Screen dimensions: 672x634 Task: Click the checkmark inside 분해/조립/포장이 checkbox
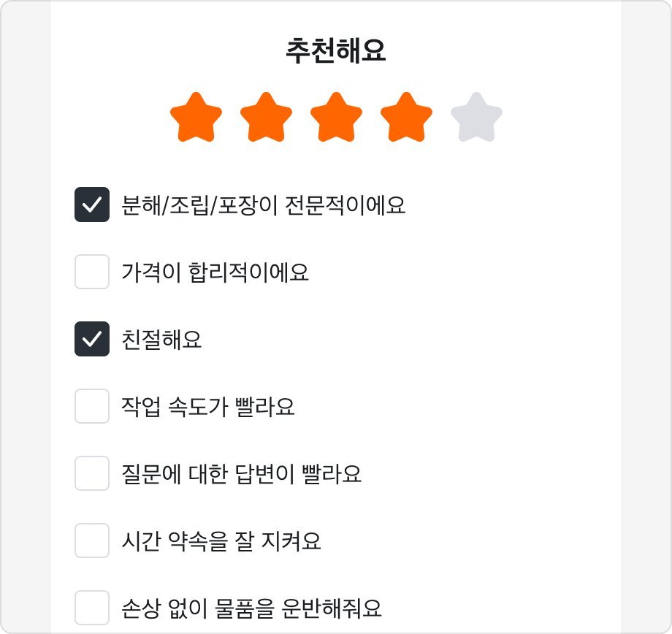[91, 207]
